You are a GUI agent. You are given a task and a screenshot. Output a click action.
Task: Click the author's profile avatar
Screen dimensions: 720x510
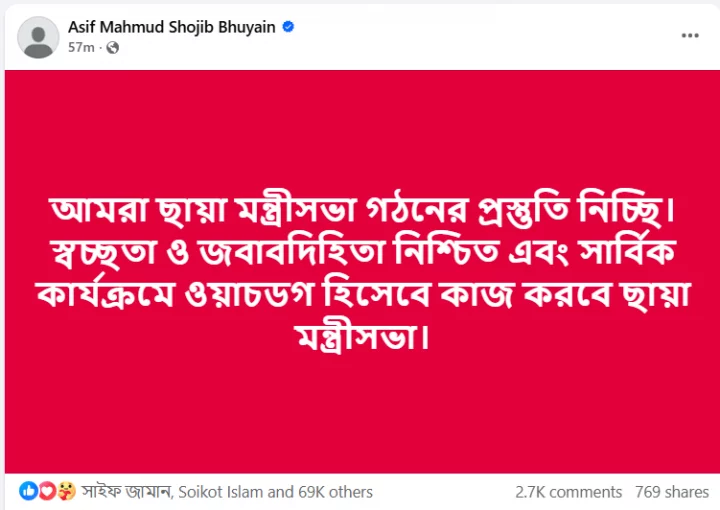(38, 37)
